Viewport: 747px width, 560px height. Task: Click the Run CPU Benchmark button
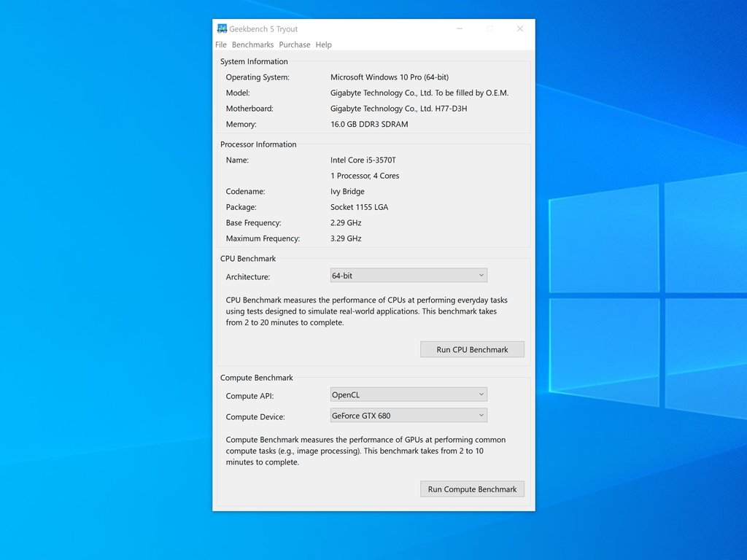[471, 349]
